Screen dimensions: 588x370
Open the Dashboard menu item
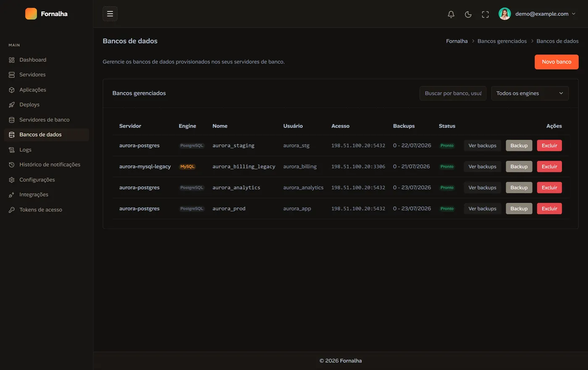coord(47,60)
